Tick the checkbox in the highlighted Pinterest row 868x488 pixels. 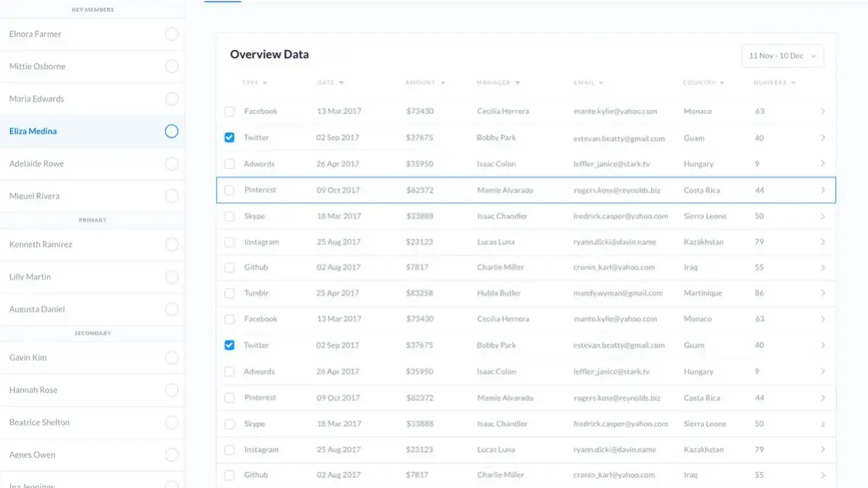point(229,190)
